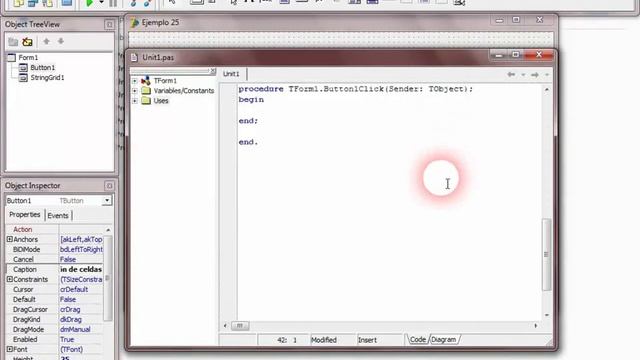
Task: Click the Object TreeView panel dock button
Action: click(109, 25)
